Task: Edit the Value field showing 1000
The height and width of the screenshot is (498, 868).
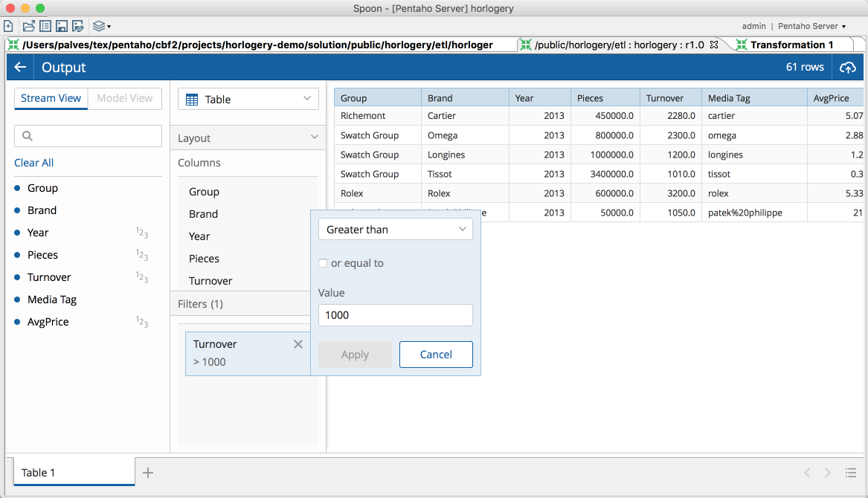Action: tap(395, 315)
